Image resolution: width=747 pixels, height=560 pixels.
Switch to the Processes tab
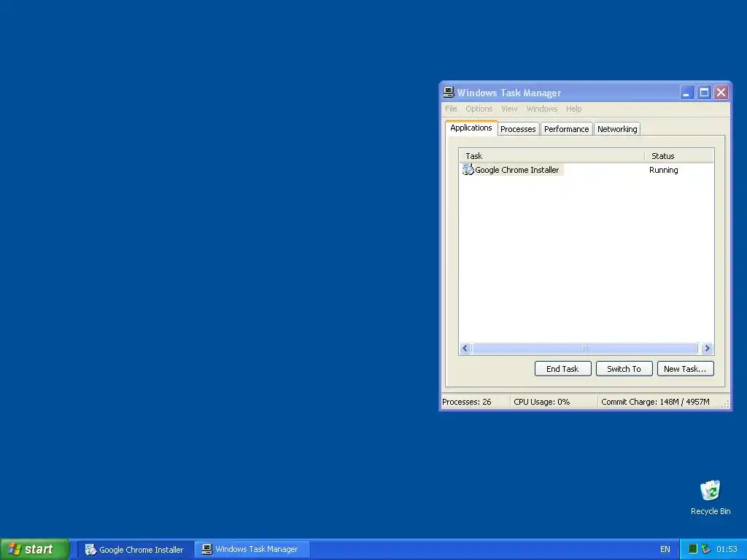pyautogui.click(x=518, y=129)
